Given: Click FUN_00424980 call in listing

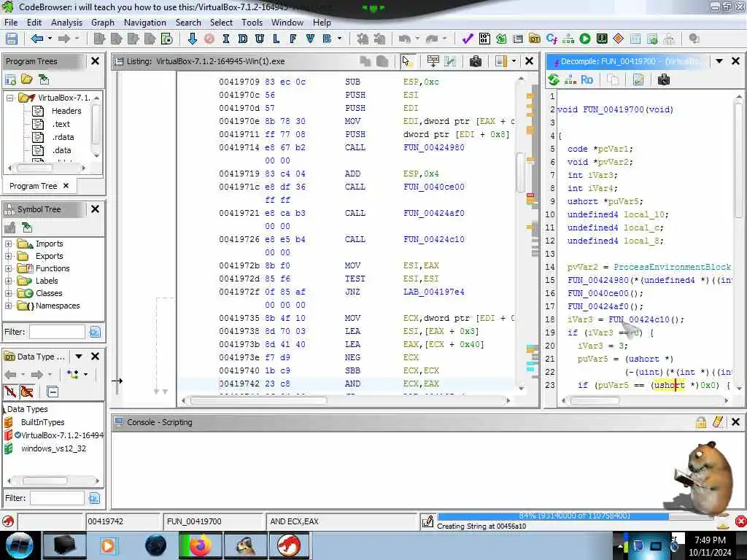Looking at the screenshot, I should pos(433,147).
